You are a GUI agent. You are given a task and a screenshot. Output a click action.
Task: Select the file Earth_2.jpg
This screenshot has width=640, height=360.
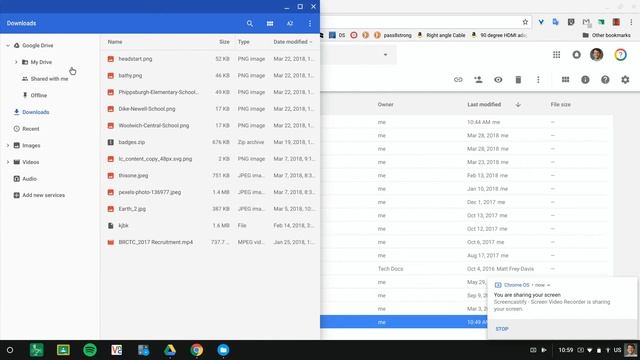click(x=210, y=209)
